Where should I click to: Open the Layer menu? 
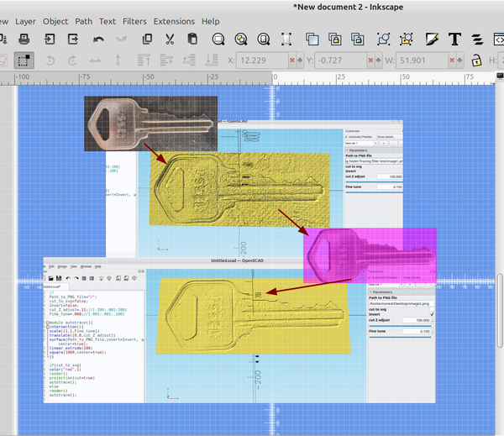pyautogui.click(x=25, y=21)
